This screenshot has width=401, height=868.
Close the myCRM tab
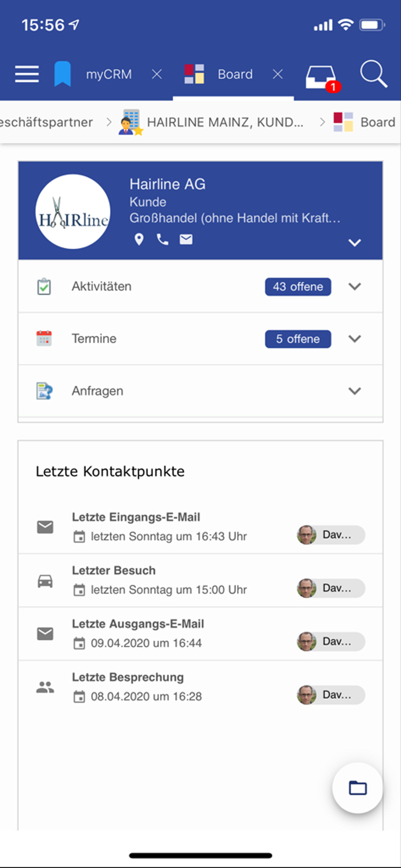pyautogui.click(x=157, y=75)
